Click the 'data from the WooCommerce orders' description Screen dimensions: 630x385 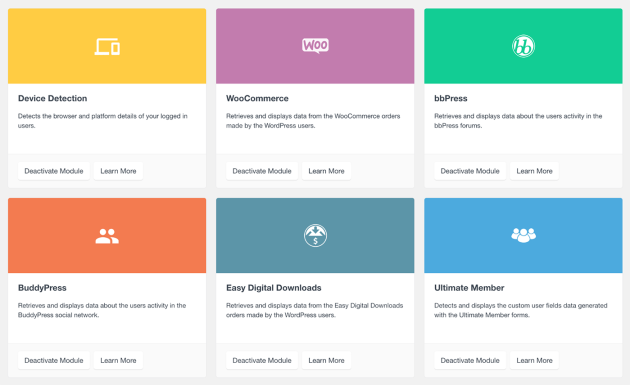click(x=313, y=121)
